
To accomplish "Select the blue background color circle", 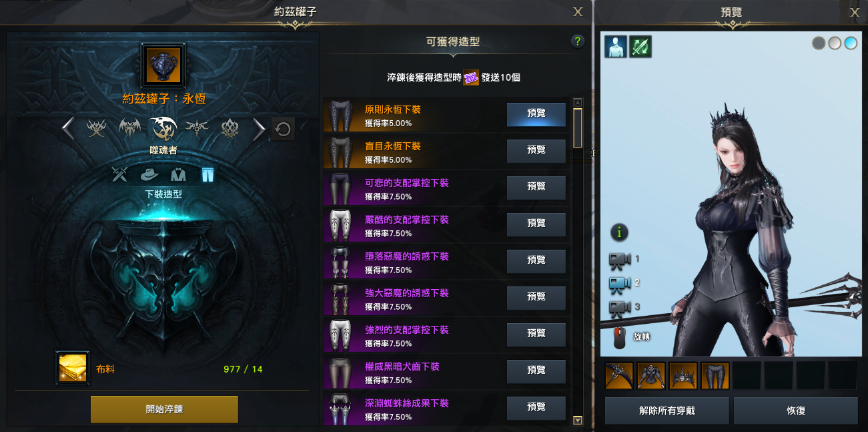I will (x=851, y=43).
